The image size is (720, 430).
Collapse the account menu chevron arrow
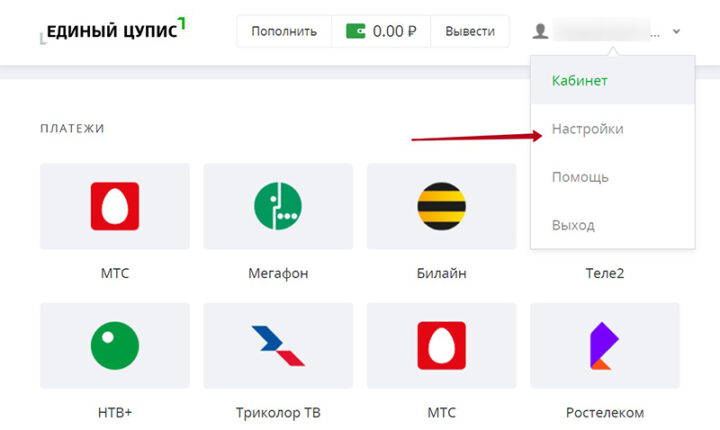(x=677, y=31)
